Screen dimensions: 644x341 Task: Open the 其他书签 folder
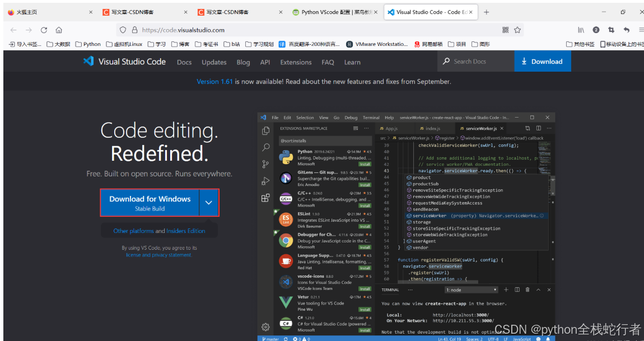point(580,44)
